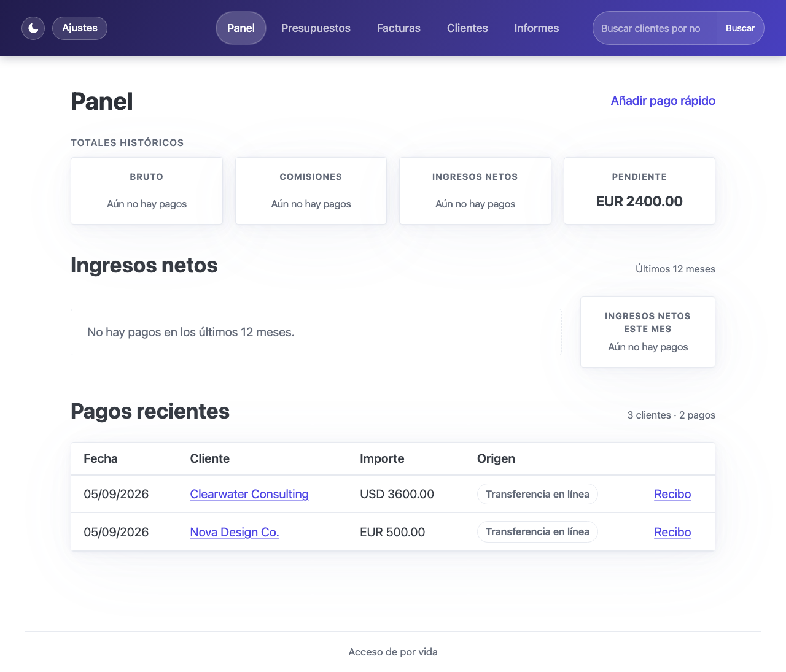
Task: Click the Últimos 12 meses label
Action: tap(675, 269)
